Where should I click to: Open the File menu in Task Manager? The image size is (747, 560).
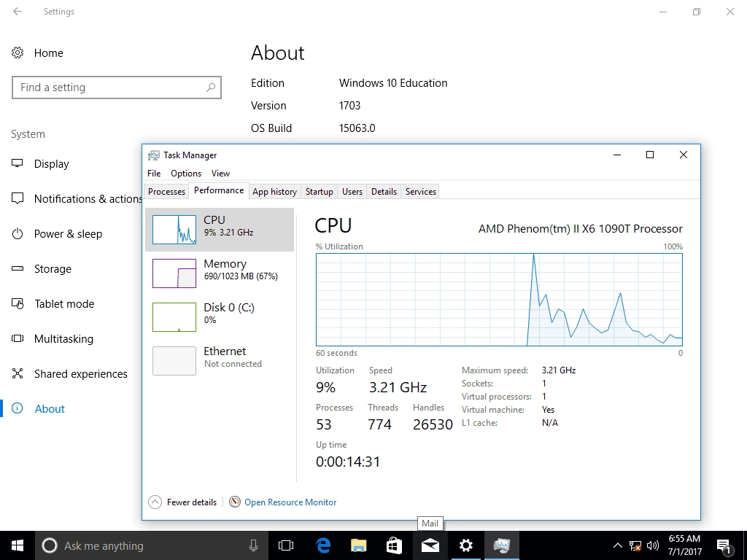(154, 174)
